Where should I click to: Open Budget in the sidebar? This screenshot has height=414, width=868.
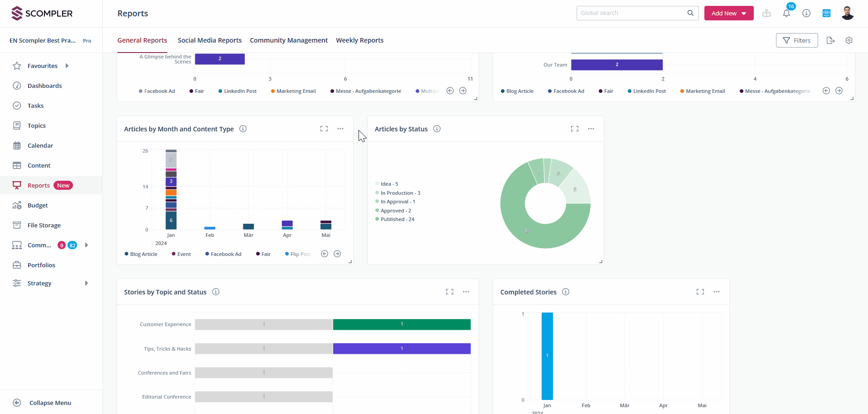38,205
